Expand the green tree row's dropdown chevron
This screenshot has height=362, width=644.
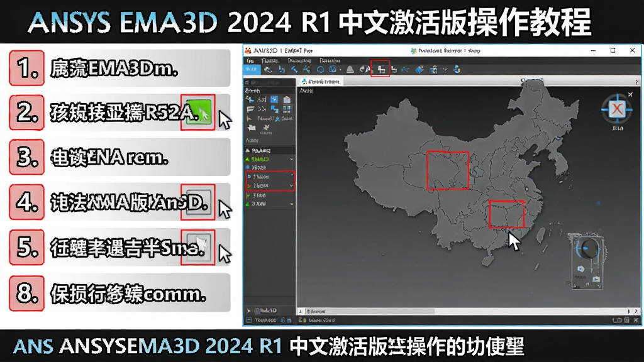pyautogui.click(x=292, y=159)
